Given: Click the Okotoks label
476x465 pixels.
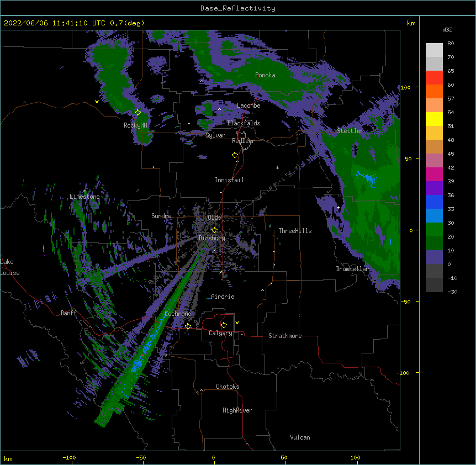Looking at the screenshot, I should pyautogui.click(x=228, y=387).
